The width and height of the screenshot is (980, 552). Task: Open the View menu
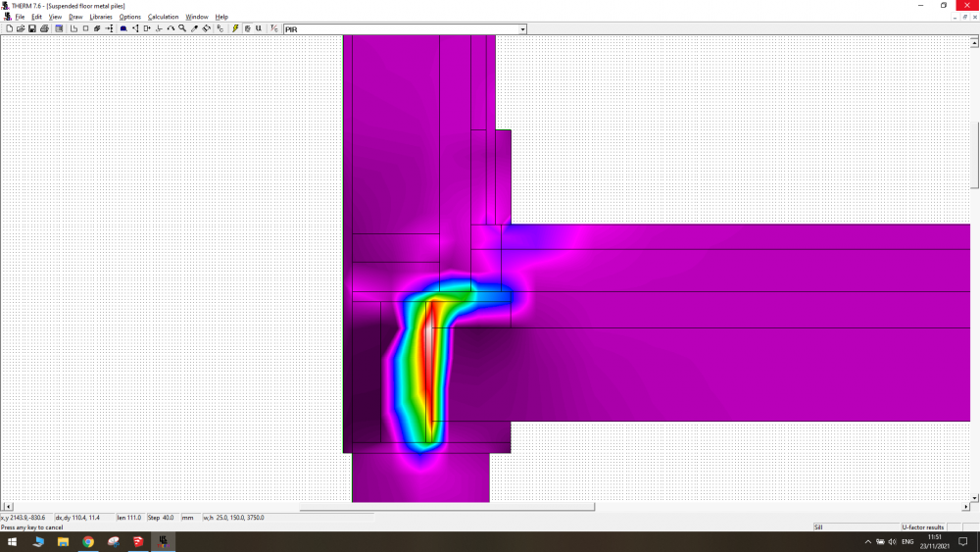pyautogui.click(x=55, y=17)
